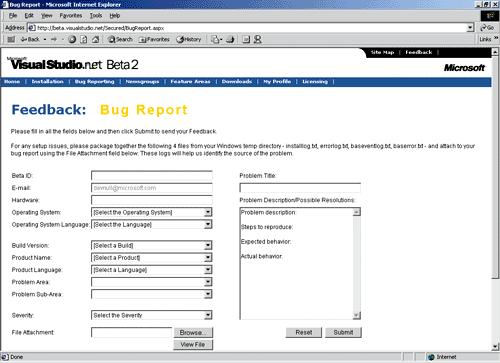The width and height of the screenshot is (500, 363).
Task: Open the Favorites toolbar button
Action: coord(154,39)
